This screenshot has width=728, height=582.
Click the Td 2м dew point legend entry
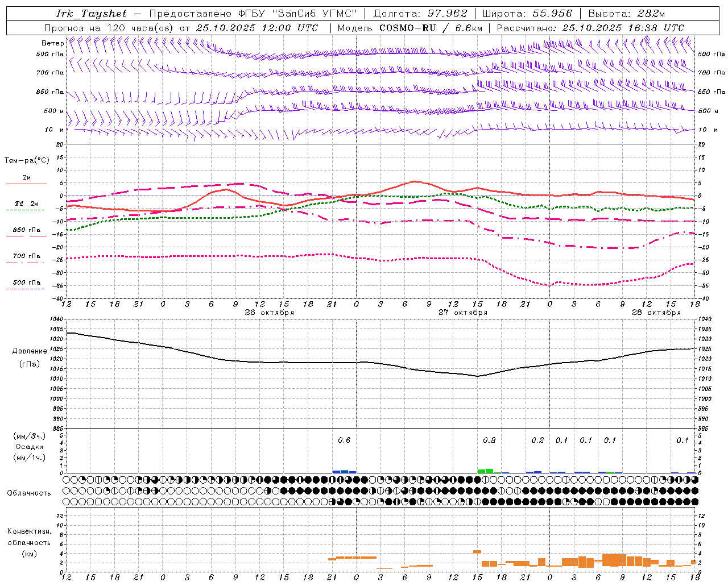click(27, 204)
